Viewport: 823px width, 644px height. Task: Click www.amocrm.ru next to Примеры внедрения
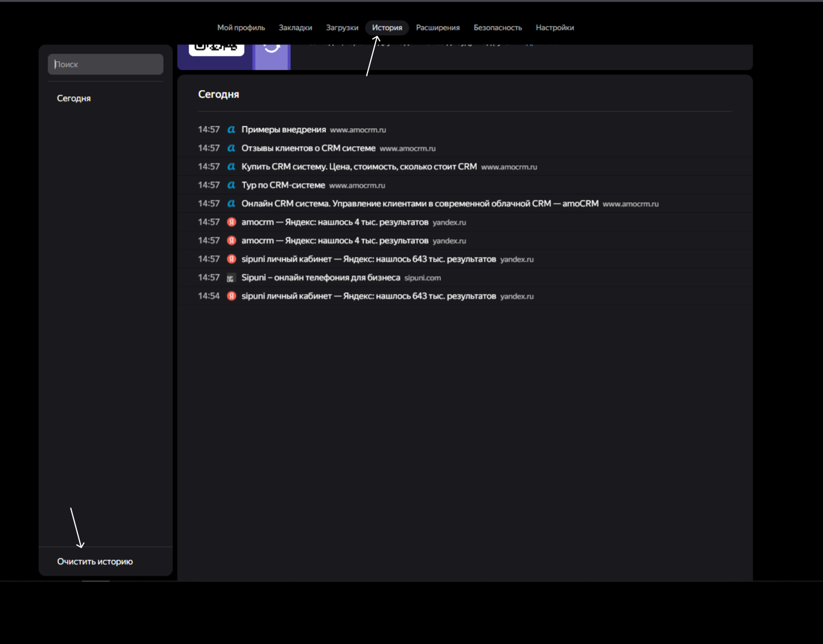tap(358, 130)
